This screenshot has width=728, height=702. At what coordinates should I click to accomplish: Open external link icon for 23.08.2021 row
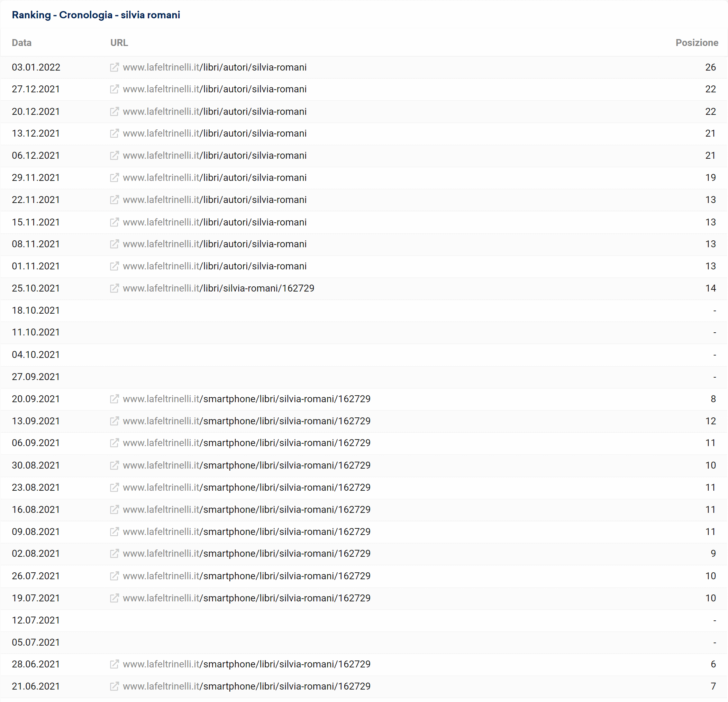(x=115, y=488)
